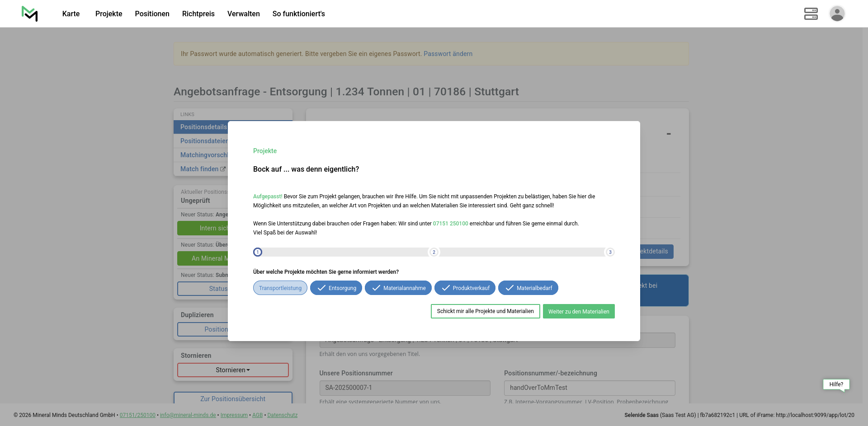
Task: Click the minus collapse icon in panel
Action: tap(668, 134)
